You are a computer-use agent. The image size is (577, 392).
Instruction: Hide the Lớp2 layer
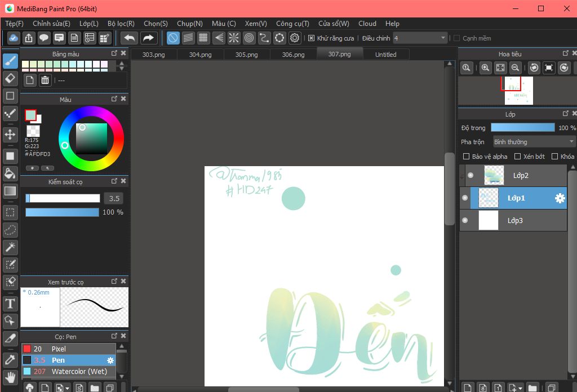[x=471, y=175]
